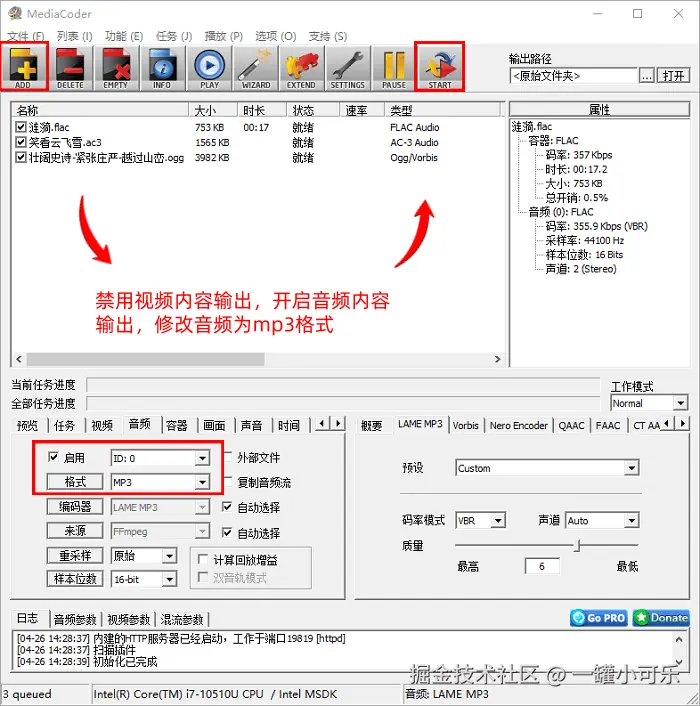Viewport: 700px width, 706px height.
Task: Click the MediaCoder app icon in title bar
Action: (15, 14)
